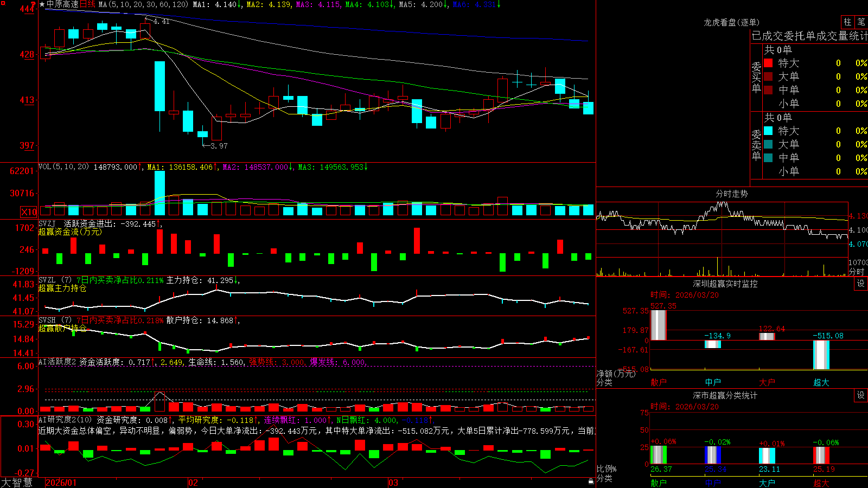Click the star marker before 中原高速

(x=42, y=4)
